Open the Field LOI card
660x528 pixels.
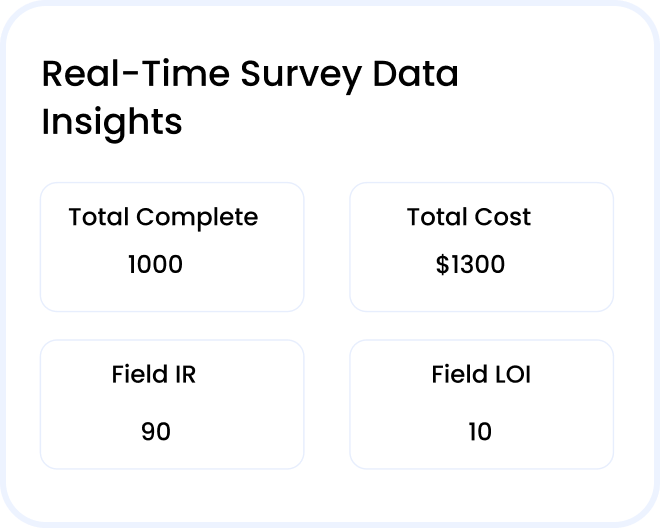pyautogui.click(x=482, y=405)
